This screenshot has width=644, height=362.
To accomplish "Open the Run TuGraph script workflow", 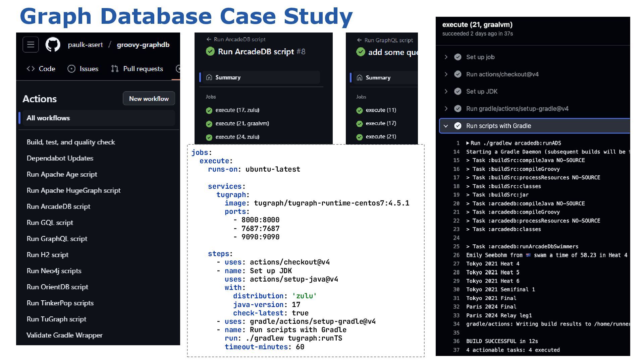I will [56, 319].
